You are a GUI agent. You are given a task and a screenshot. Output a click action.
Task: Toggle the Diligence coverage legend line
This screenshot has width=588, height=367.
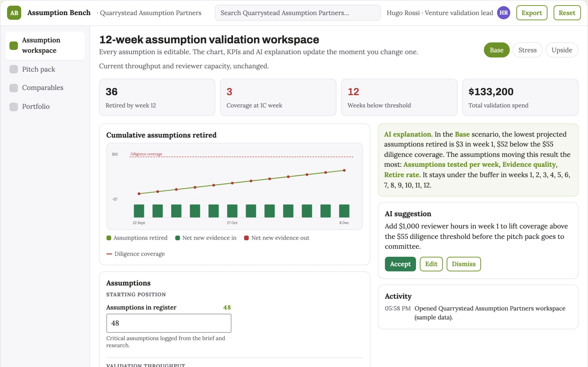click(109, 254)
